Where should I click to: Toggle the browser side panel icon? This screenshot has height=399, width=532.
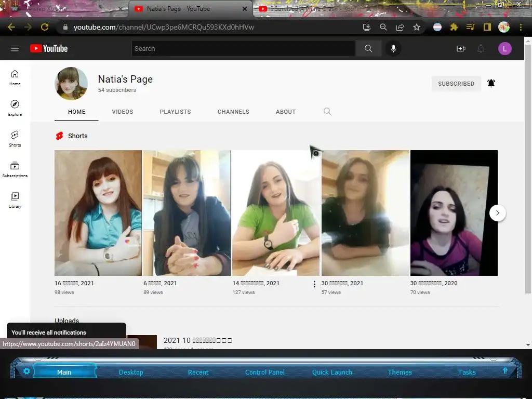(x=487, y=27)
